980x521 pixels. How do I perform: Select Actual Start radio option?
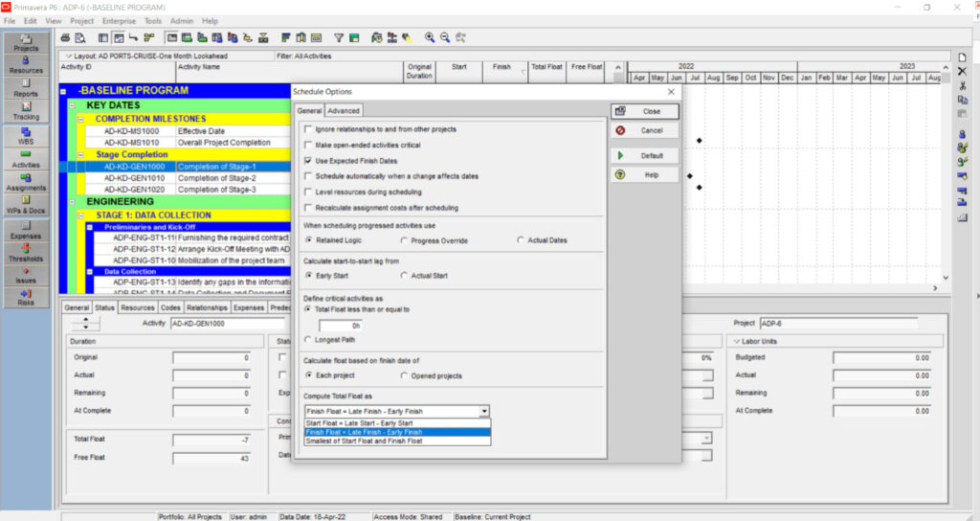[404, 275]
